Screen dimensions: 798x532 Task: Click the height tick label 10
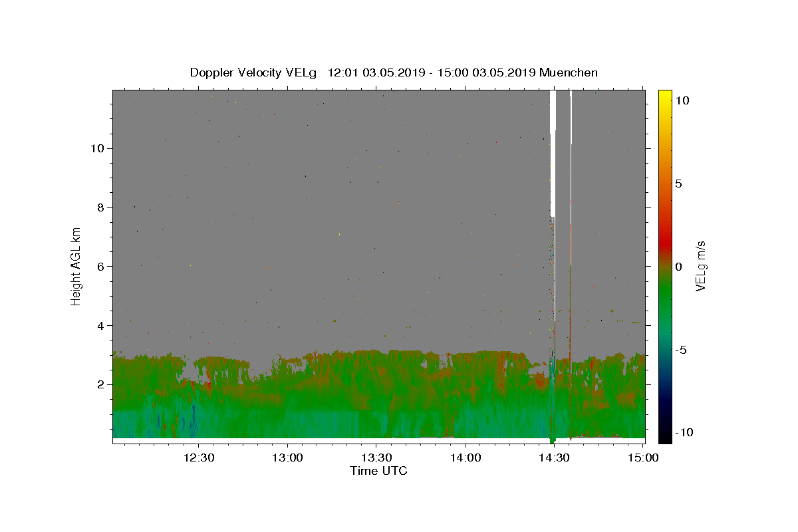click(x=96, y=148)
